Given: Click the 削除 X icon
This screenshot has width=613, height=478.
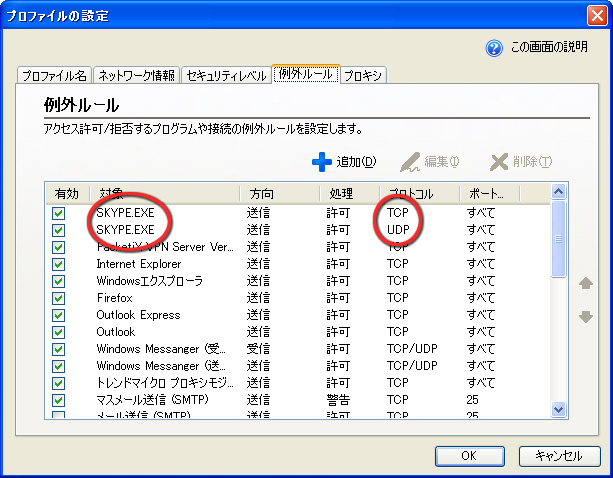Looking at the screenshot, I should pos(500,162).
